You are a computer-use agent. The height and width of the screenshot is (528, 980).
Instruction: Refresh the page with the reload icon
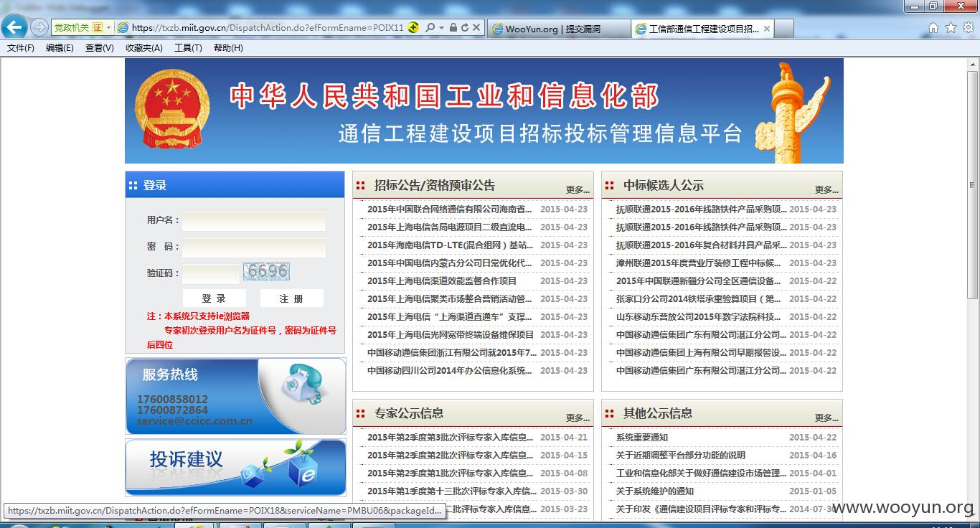coord(465,28)
